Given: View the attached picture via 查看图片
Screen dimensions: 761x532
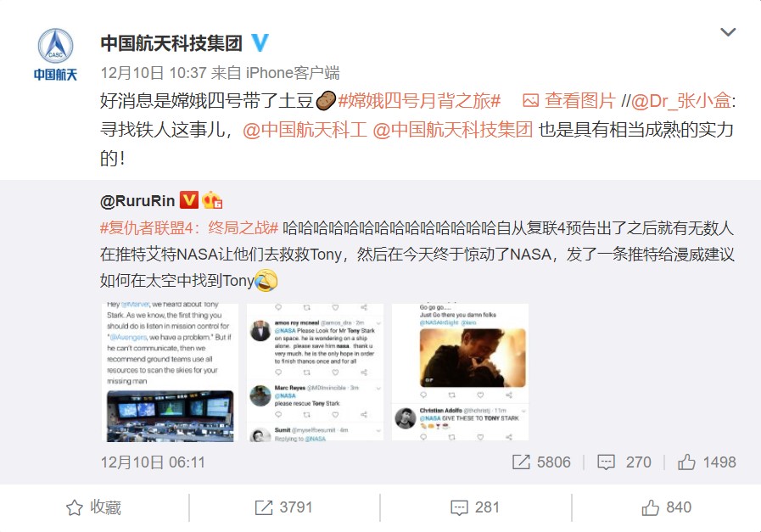Looking at the screenshot, I should click(x=569, y=101).
